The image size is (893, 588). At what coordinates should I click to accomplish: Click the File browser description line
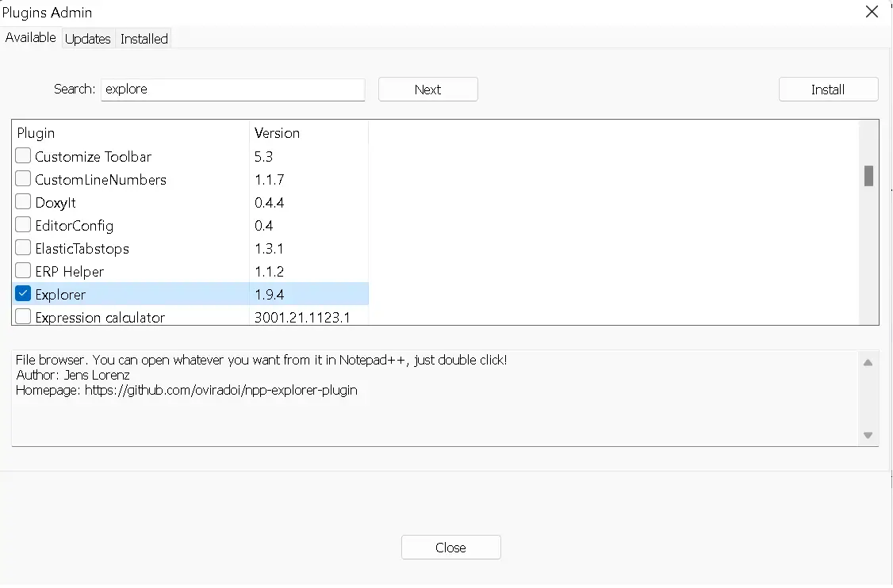(x=262, y=361)
